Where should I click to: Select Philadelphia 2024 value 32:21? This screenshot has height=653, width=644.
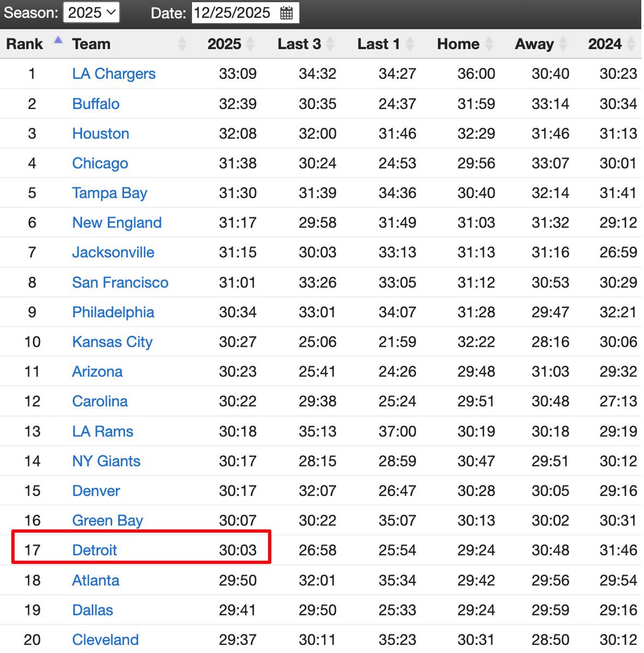pyautogui.click(x=618, y=312)
